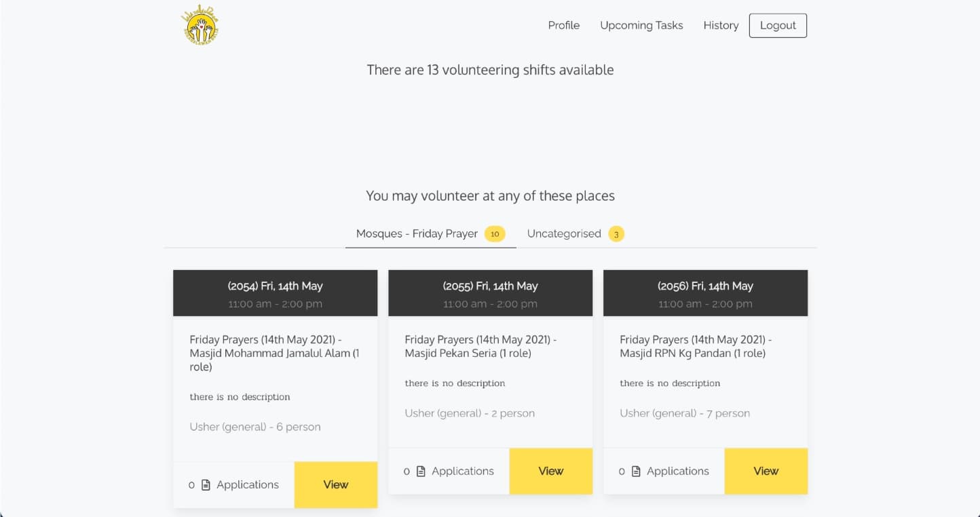Click the (2055) Fri, 14th May card header

(490, 293)
